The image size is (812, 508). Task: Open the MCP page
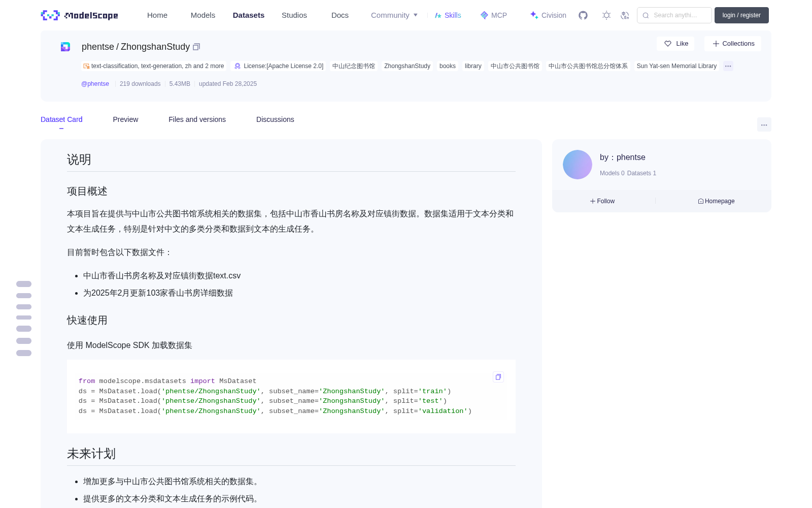point(494,15)
